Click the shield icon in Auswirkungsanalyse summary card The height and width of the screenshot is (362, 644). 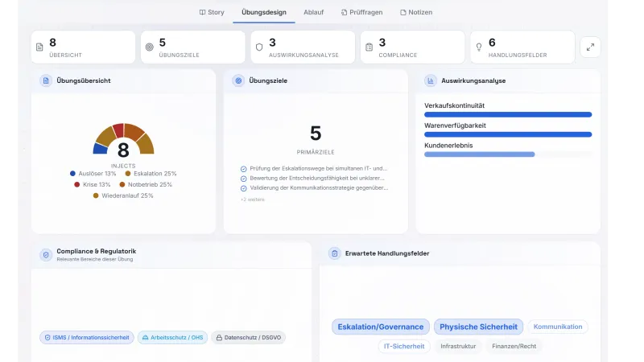tap(259, 47)
